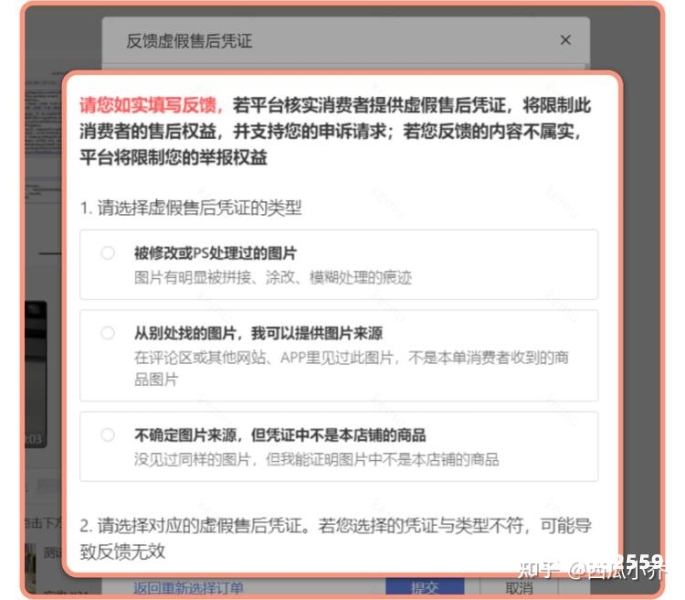Click the 但凭证中不是本店铺的商品 option title
The width and height of the screenshot is (685, 600).
click(339, 435)
